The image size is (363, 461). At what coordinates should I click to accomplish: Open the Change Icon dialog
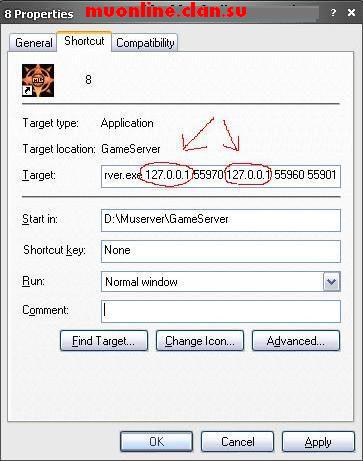[x=200, y=341]
